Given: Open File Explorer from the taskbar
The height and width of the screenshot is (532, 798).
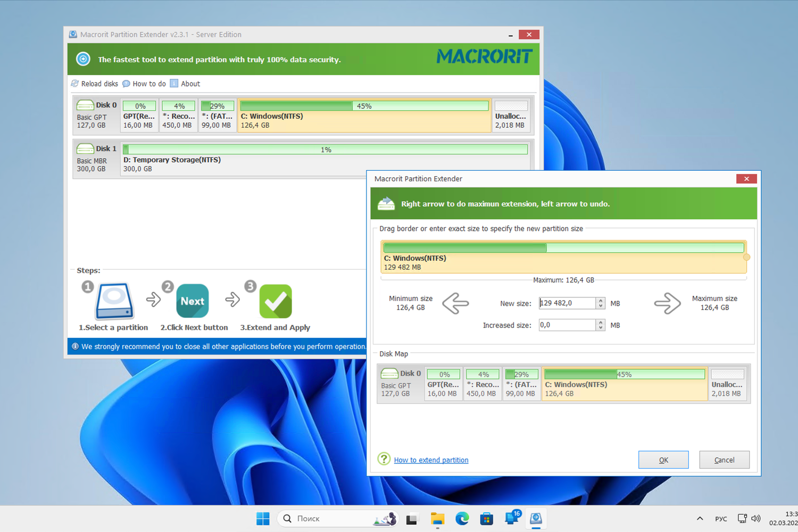Looking at the screenshot, I should coord(437,519).
